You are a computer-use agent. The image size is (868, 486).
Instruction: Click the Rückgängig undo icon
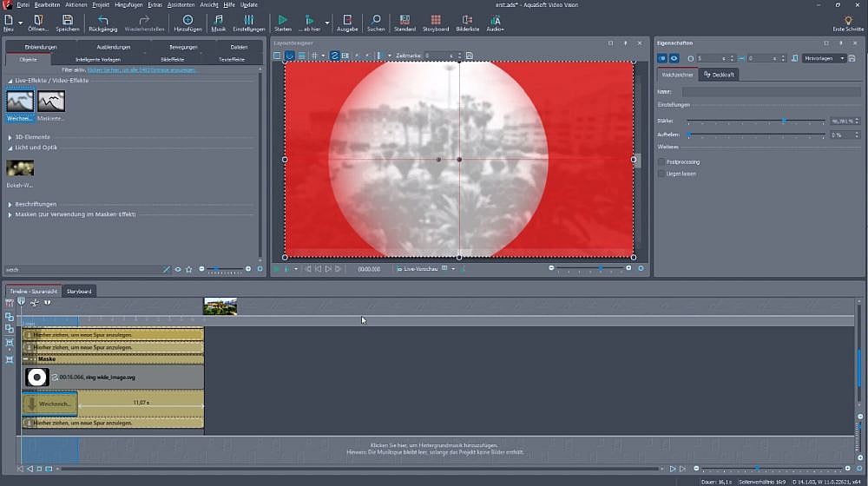tap(103, 21)
